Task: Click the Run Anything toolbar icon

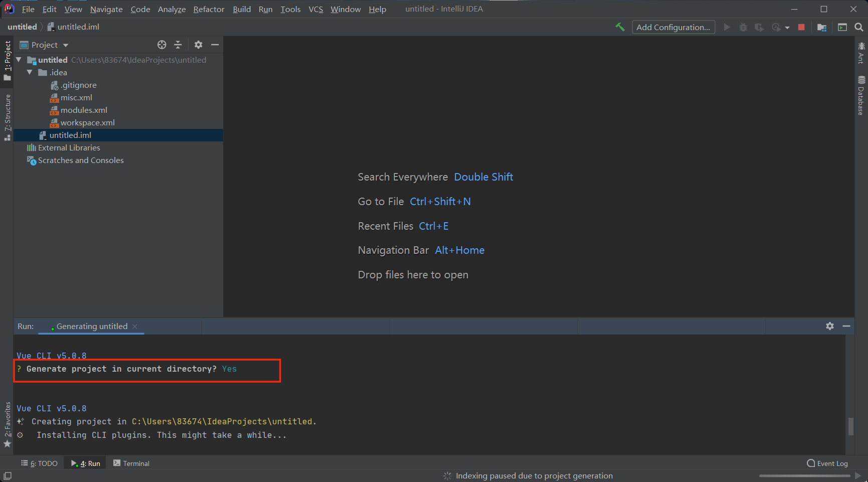Action: click(842, 27)
